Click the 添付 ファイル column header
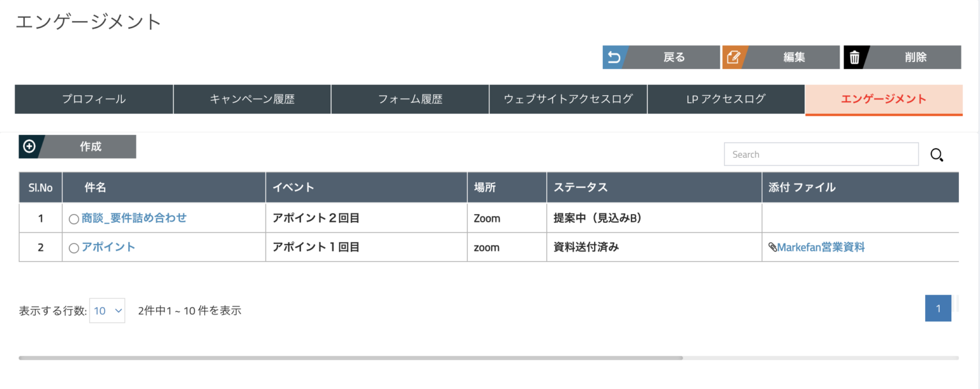 click(860, 187)
